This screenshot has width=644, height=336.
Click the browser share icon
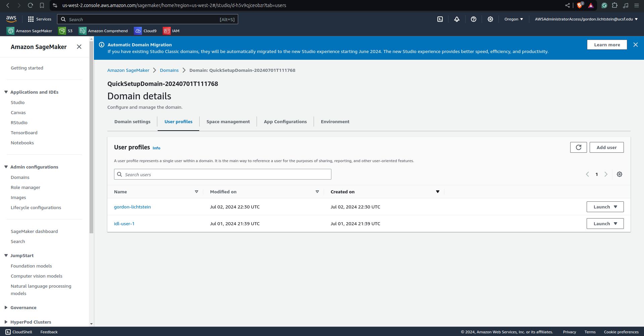point(568,5)
